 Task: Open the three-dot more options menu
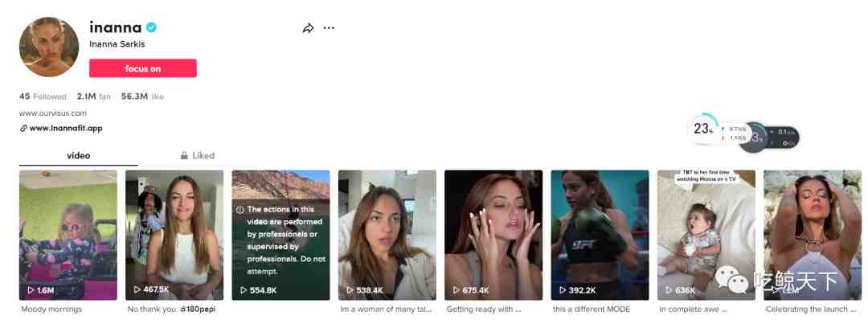tap(329, 28)
